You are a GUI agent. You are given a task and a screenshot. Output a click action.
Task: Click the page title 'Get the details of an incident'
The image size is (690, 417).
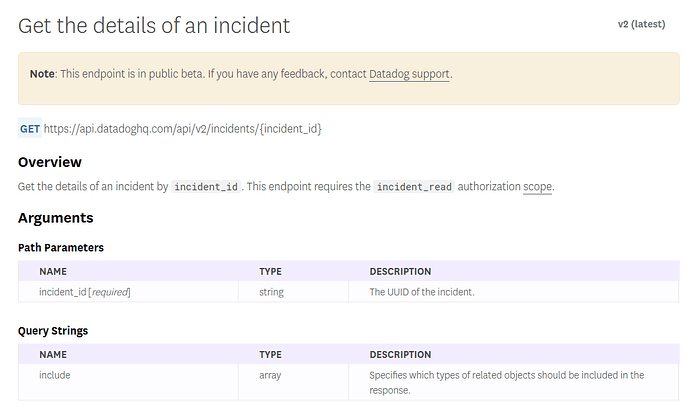154,26
